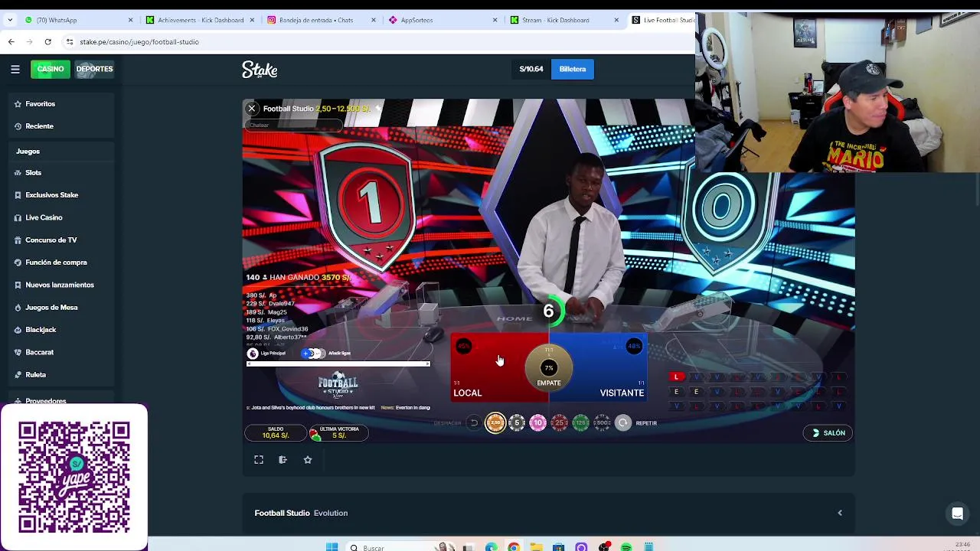This screenshot has width=980, height=551.
Task: Switch to Stream Kick Dashboard tab
Action: click(564, 20)
